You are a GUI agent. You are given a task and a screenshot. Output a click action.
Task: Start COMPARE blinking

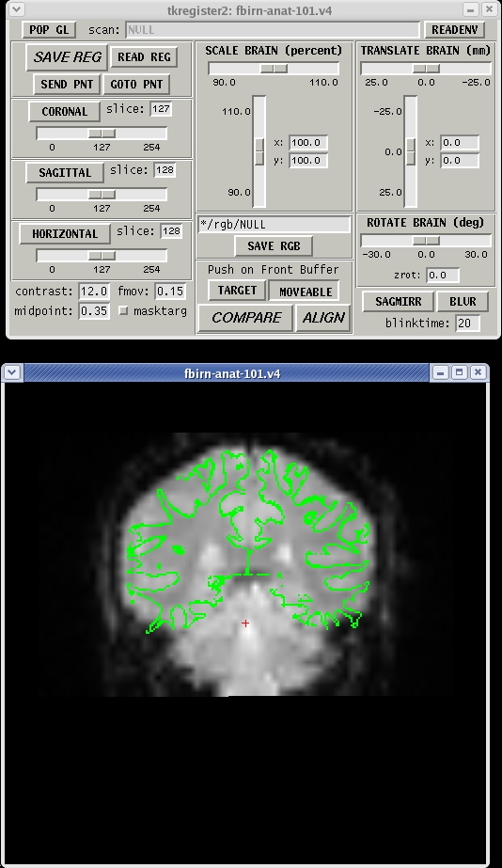(x=245, y=318)
